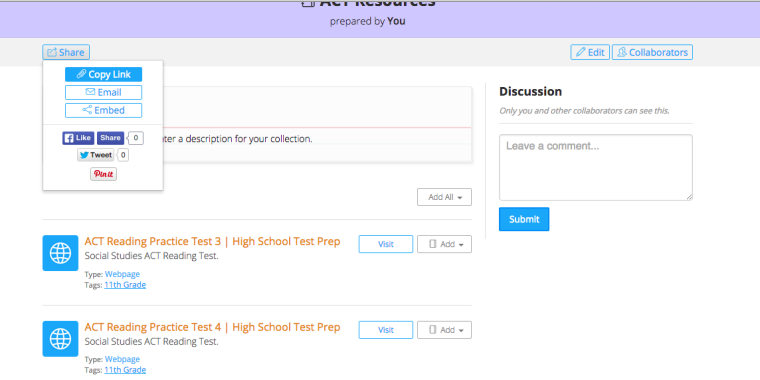
Task: Select Email in the share menu
Action: click(x=103, y=92)
